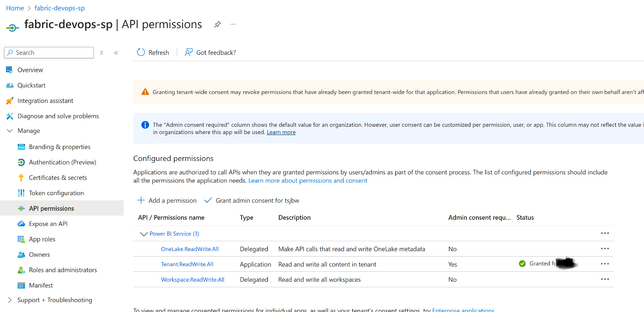Collapse the Power BI Service permissions group
Viewport: 644px width, 312px height.
(144, 234)
